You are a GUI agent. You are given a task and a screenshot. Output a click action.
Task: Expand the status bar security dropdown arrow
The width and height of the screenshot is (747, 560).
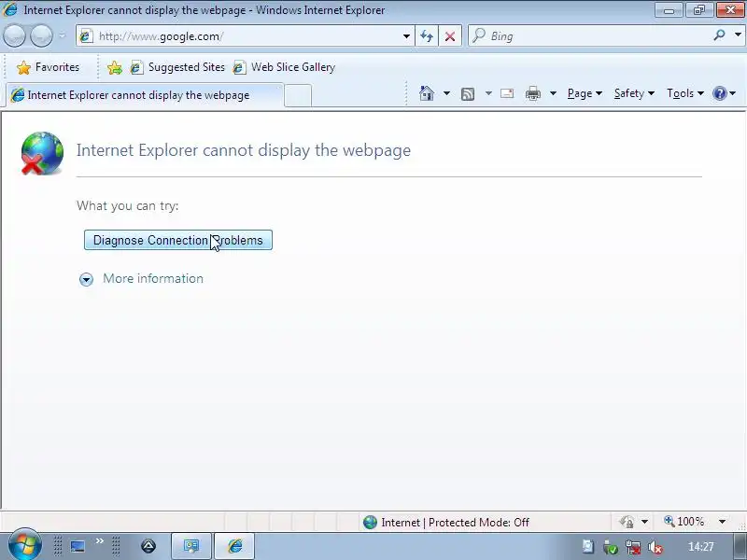644,523
